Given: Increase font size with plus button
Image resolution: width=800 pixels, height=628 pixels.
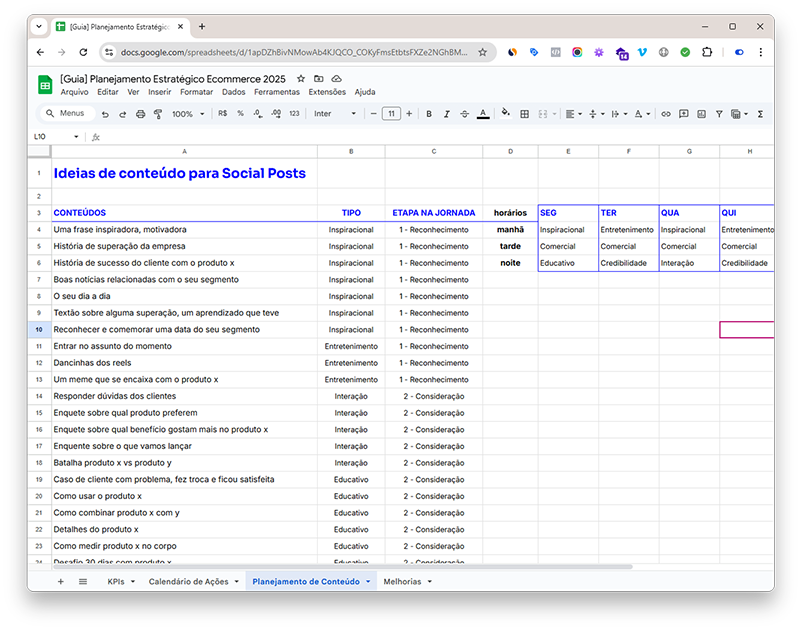Looking at the screenshot, I should coord(409,114).
